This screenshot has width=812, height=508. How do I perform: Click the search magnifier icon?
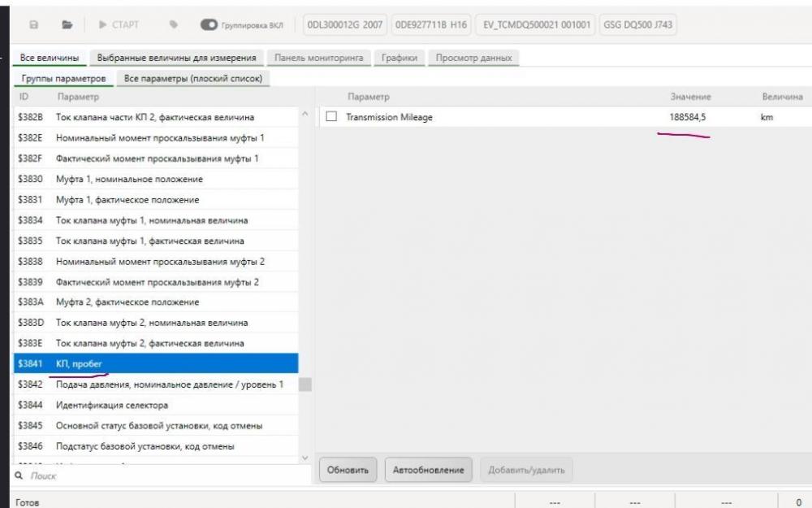click(x=19, y=475)
